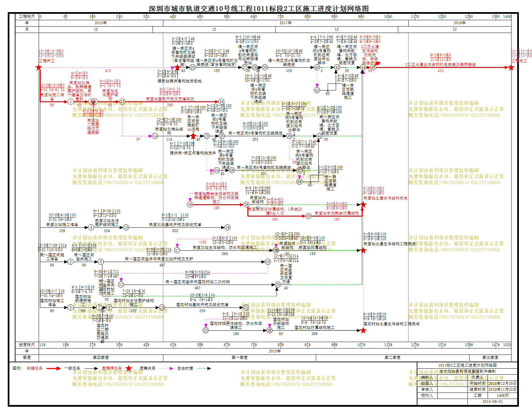
Task: Click the 第四季度 quarter cell
Action: point(101,358)
